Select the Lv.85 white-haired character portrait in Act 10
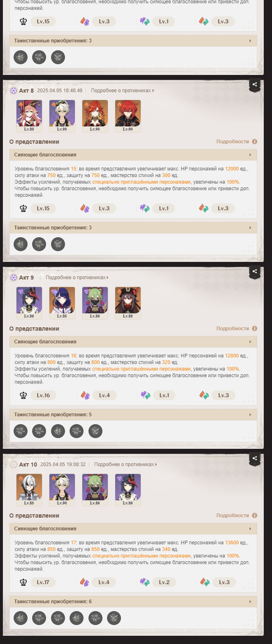This screenshot has height=644, width=272. click(29, 490)
